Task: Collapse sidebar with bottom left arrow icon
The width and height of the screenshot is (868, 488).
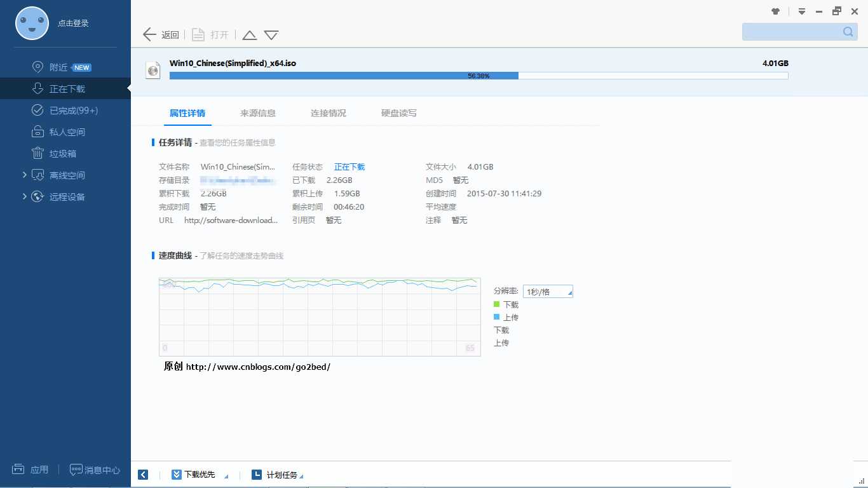Action: tap(143, 475)
